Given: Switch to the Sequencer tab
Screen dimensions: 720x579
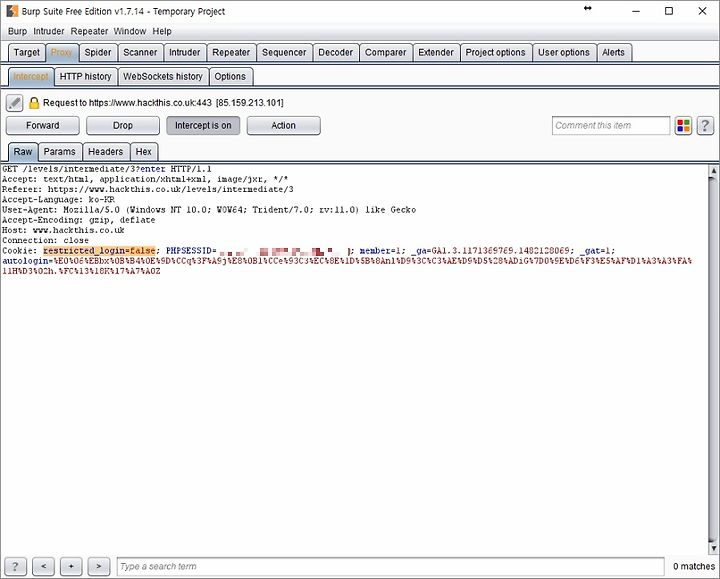Looking at the screenshot, I should (284, 52).
